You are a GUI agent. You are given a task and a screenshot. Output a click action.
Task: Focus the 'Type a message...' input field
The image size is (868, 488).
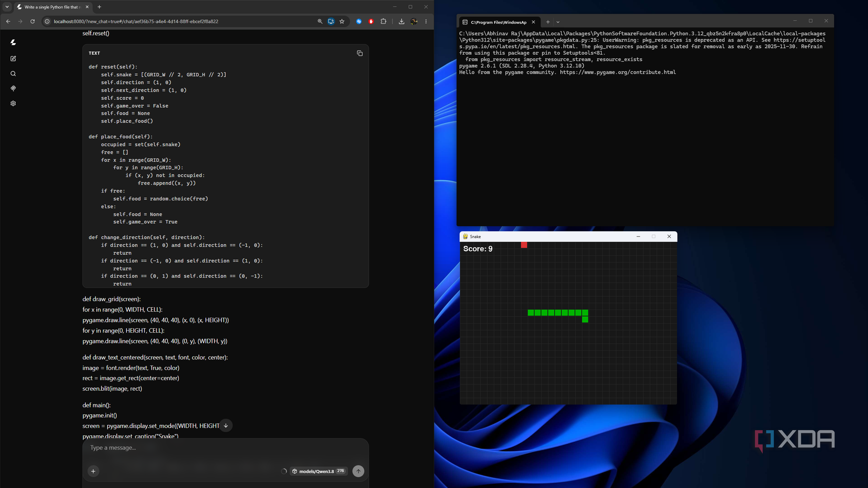(x=225, y=448)
